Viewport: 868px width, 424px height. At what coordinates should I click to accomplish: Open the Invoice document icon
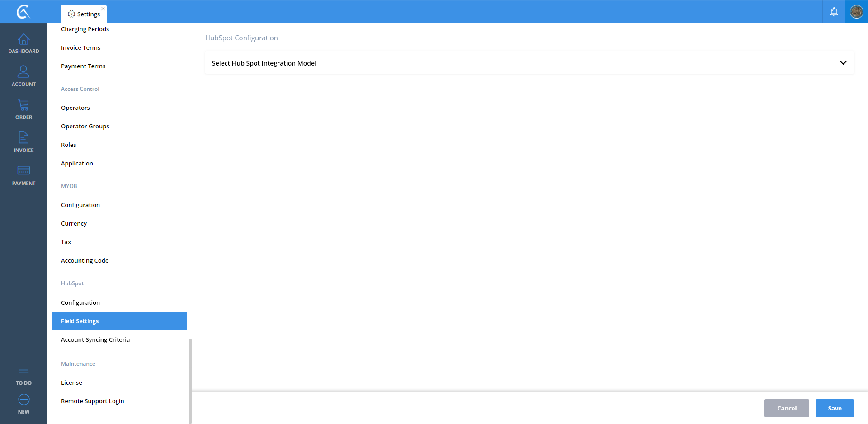tap(24, 138)
